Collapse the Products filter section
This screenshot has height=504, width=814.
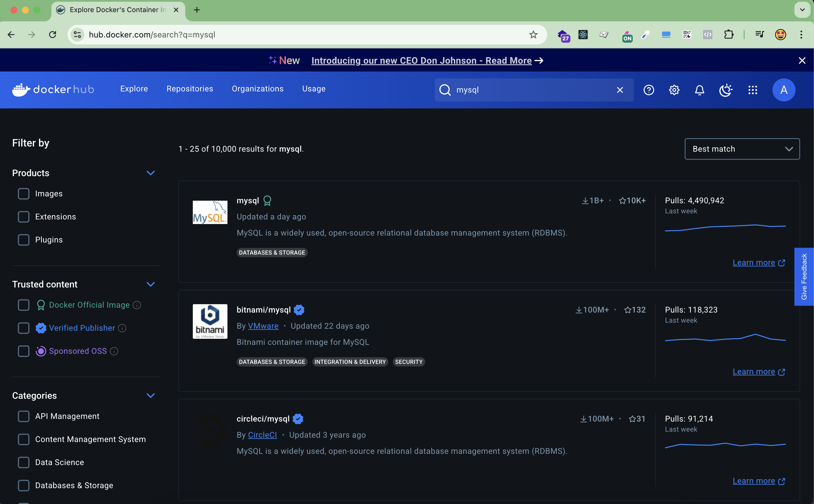[x=150, y=173]
